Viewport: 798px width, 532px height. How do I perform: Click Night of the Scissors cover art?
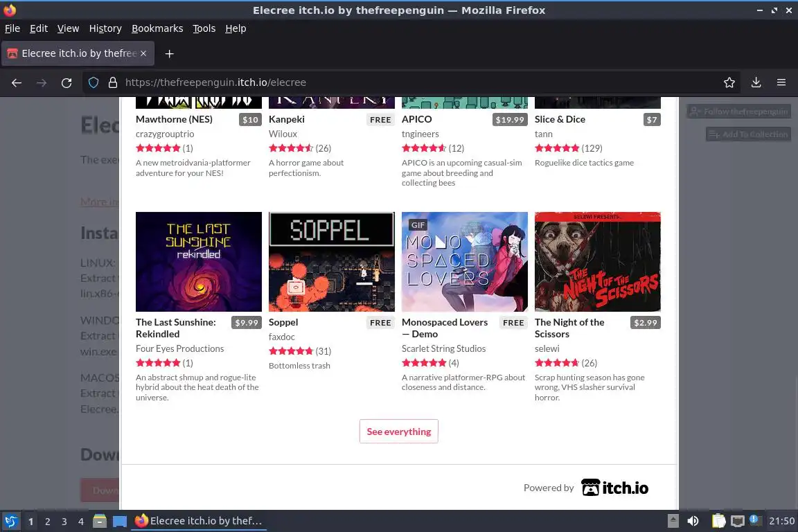(598, 262)
